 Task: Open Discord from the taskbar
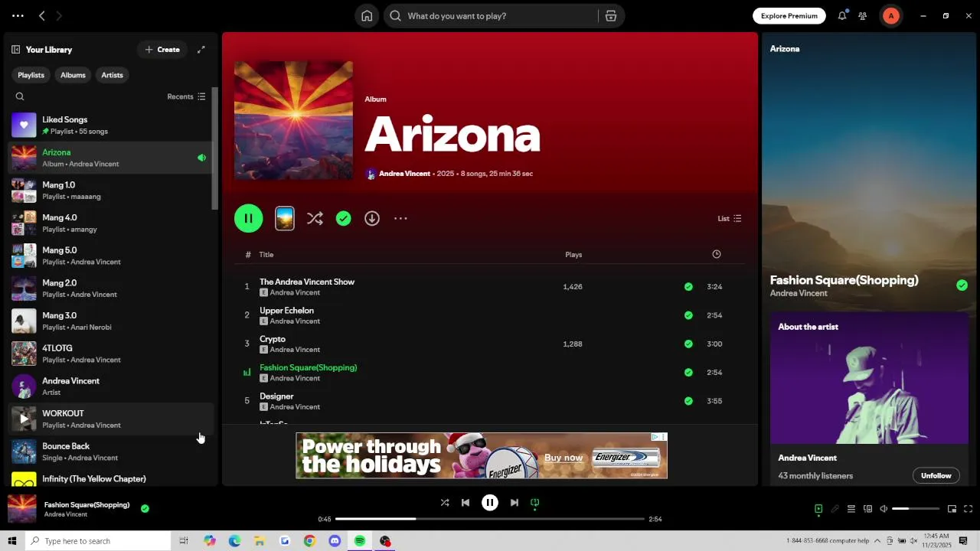[335, 541]
